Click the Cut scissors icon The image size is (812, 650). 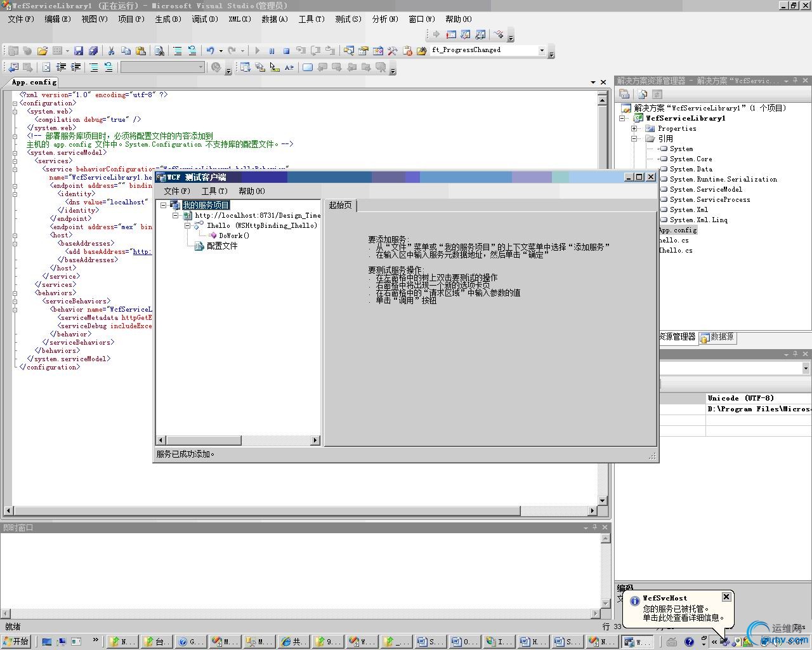click(x=111, y=51)
